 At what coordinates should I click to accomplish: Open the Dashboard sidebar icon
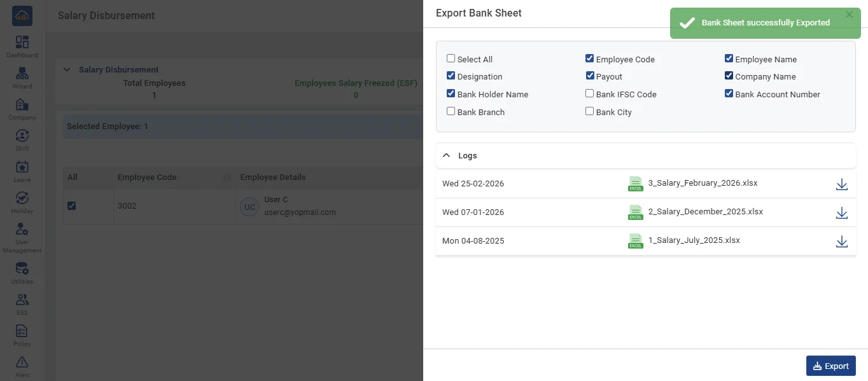coord(22,43)
